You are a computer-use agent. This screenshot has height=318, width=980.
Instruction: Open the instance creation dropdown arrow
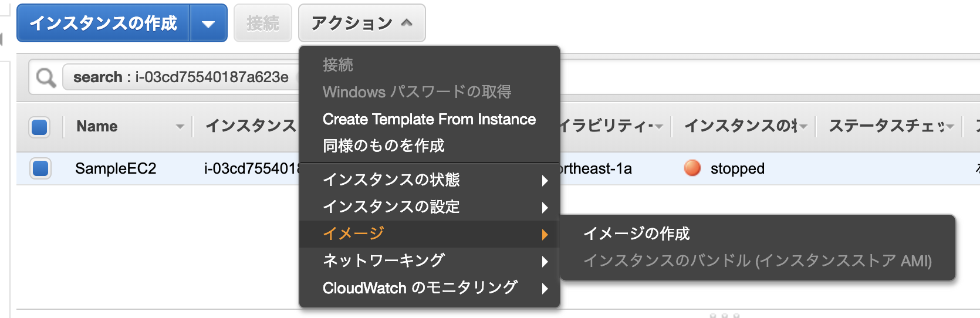tap(208, 24)
